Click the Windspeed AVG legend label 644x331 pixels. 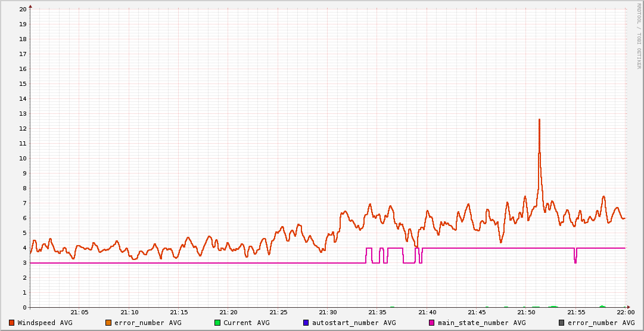[45, 323]
